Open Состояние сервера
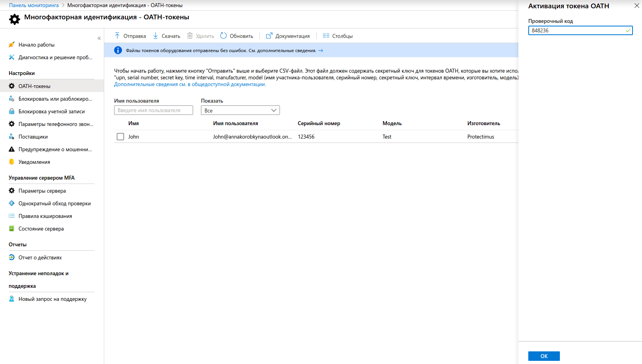 click(x=41, y=229)
